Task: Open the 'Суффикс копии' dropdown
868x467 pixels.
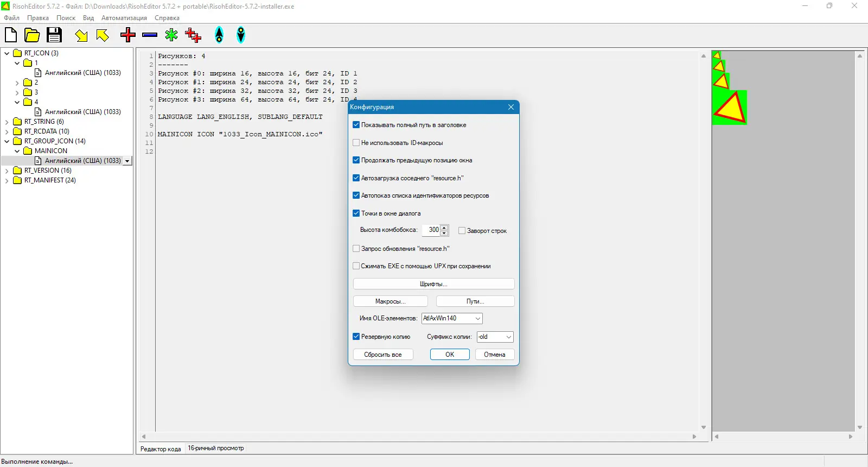Action: coord(495,337)
